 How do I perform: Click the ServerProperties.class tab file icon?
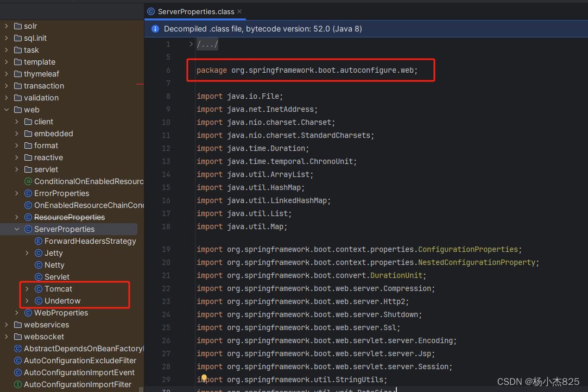pos(151,11)
